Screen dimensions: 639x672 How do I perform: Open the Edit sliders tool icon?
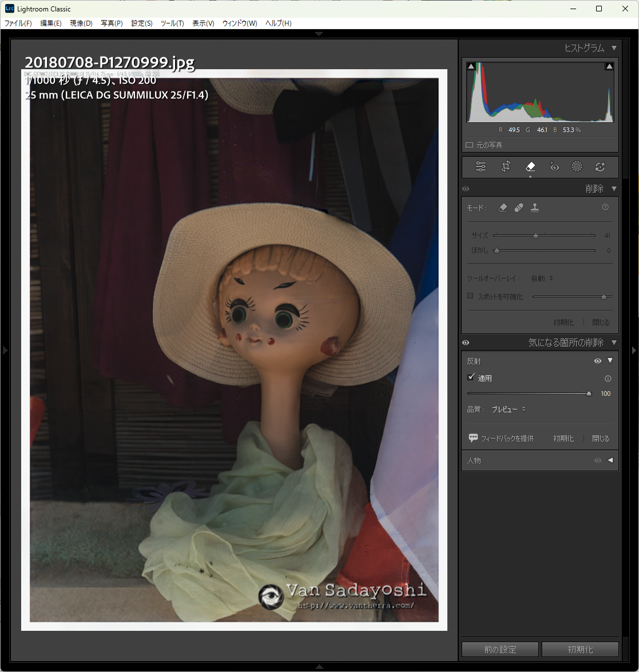481,167
